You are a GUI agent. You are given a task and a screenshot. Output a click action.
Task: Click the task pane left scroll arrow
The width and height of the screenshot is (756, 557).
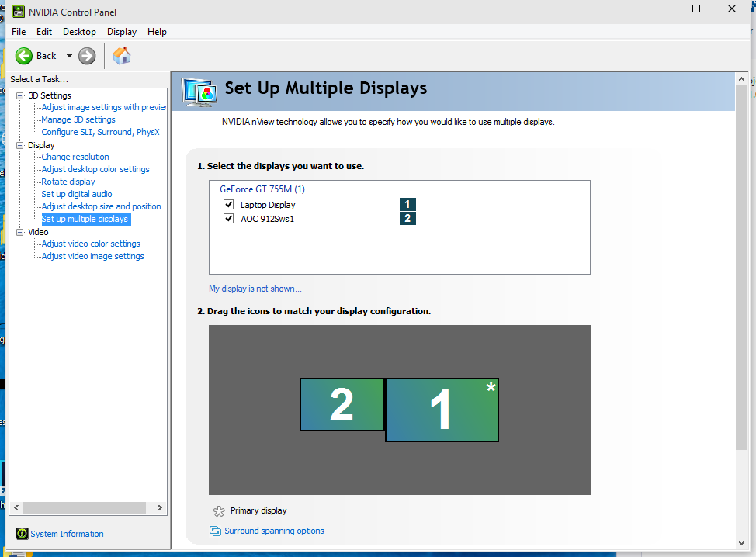pyautogui.click(x=16, y=508)
